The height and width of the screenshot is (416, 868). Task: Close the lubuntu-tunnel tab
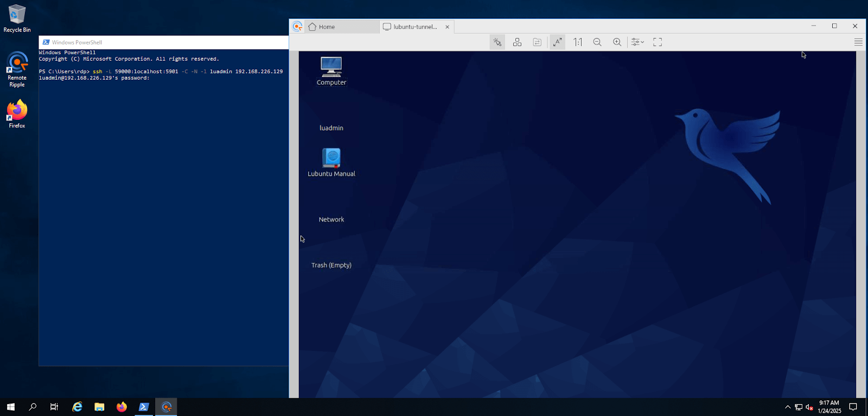pos(447,27)
